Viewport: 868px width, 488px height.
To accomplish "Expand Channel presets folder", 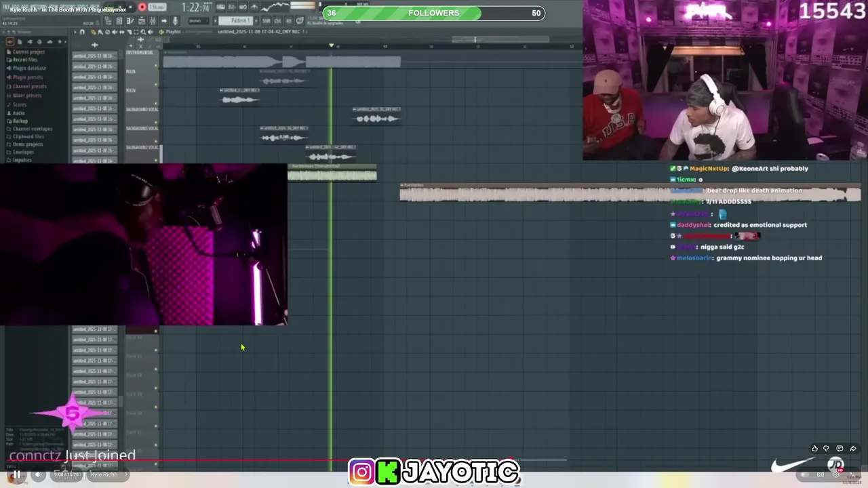I will pos(26,86).
